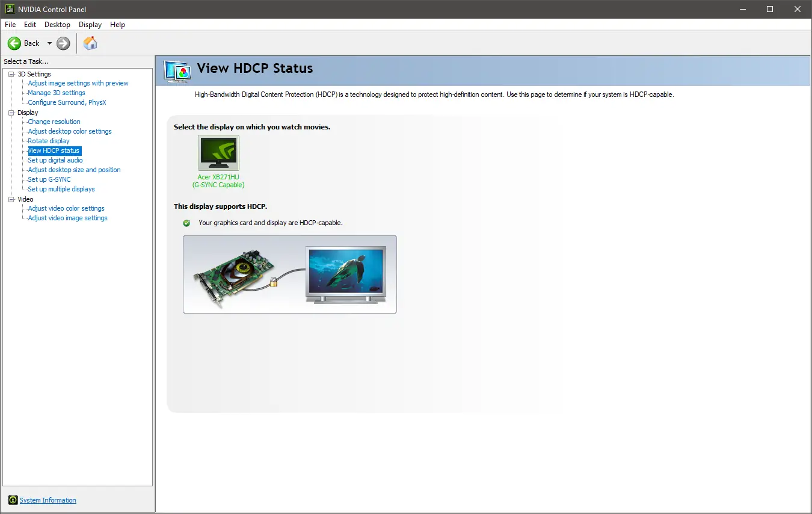Screen dimensions: 812x514
Task: Select the Acer XB271HU display thumbnail
Action: [218, 152]
